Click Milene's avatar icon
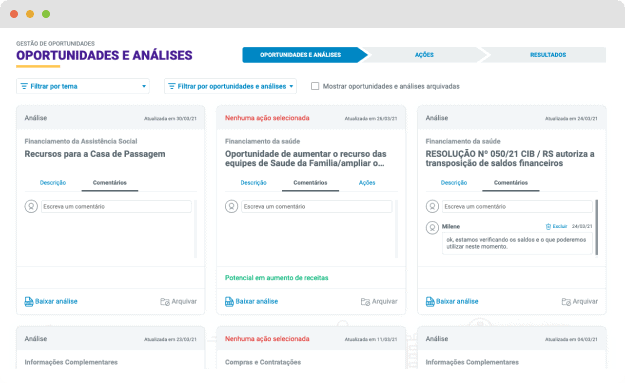The image size is (625, 383). 432,227
